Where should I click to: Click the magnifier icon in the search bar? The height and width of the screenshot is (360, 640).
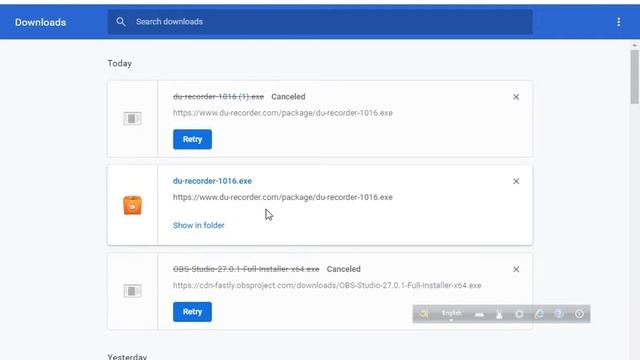click(x=120, y=22)
